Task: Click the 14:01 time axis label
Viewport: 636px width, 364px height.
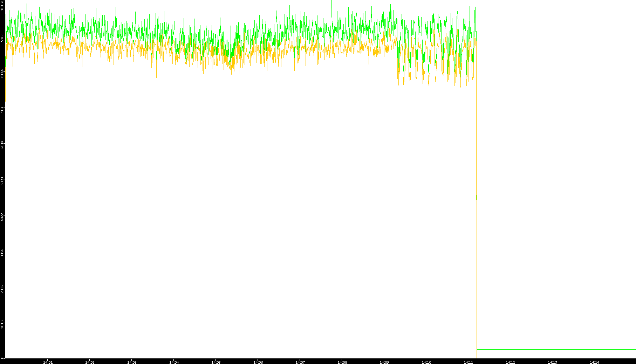Action: [x=48, y=362]
